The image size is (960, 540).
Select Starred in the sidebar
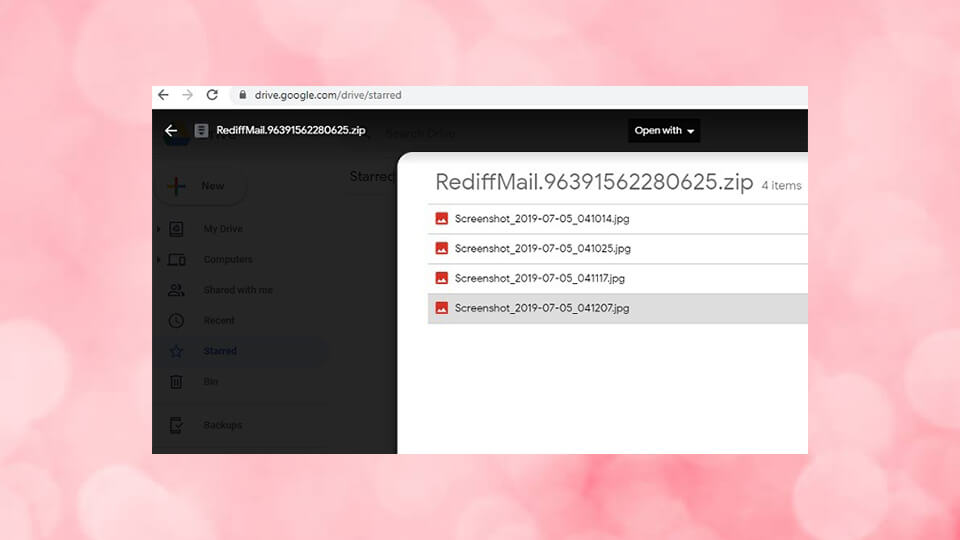[220, 351]
